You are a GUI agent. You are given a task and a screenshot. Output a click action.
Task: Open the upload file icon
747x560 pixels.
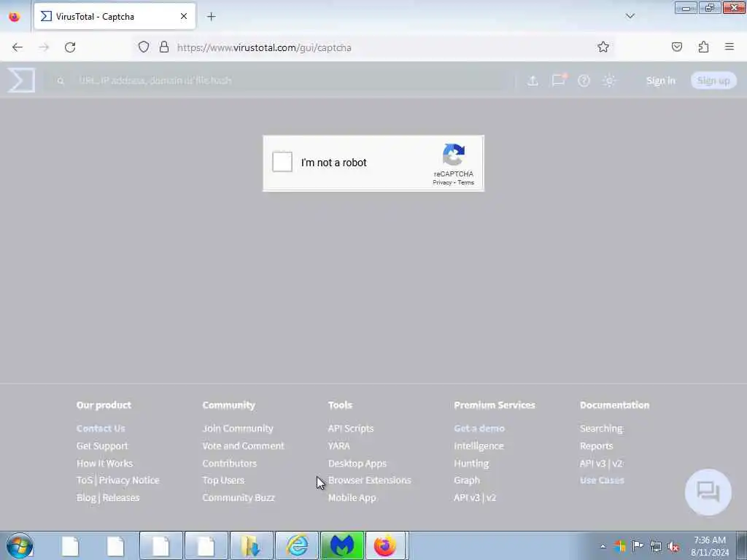[x=533, y=80]
